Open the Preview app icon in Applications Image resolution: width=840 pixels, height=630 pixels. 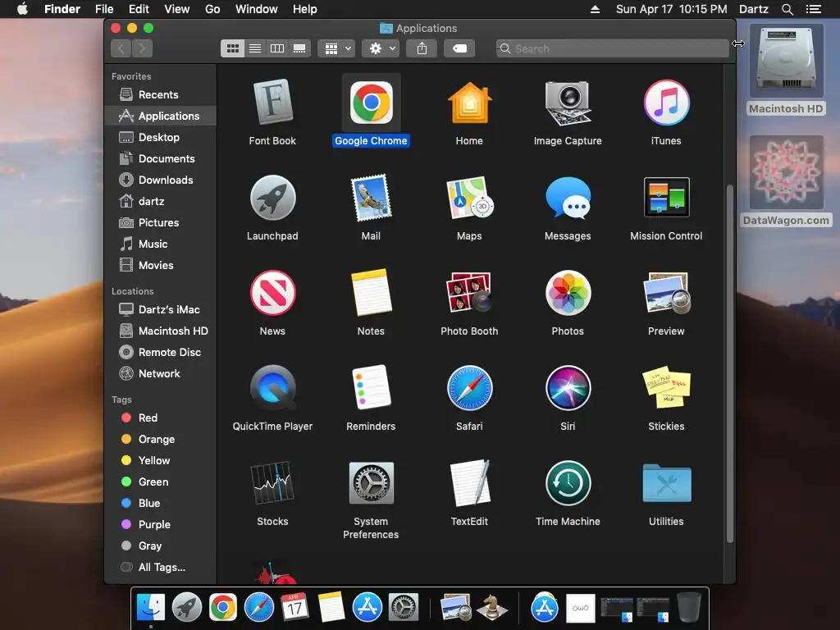click(666, 293)
